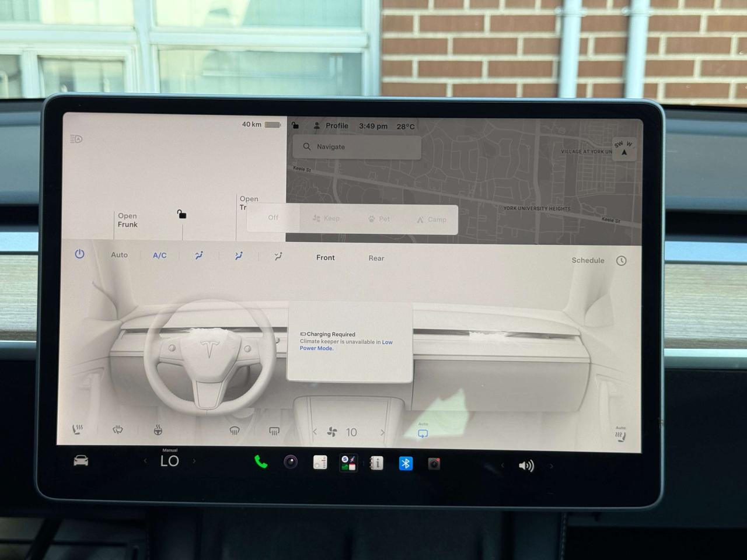This screenshot has height=560, width=747.
Task: Open the climate Schedule option
Action: (588, 260)
